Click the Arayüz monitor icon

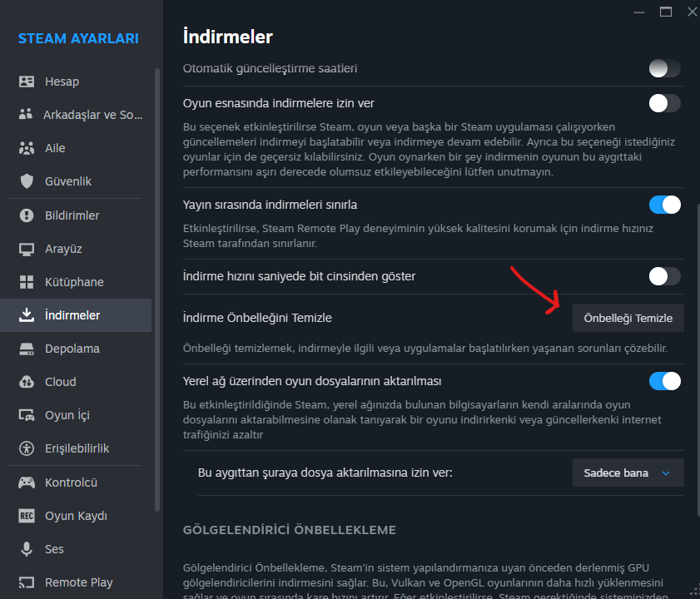click(x=27, y=249)
